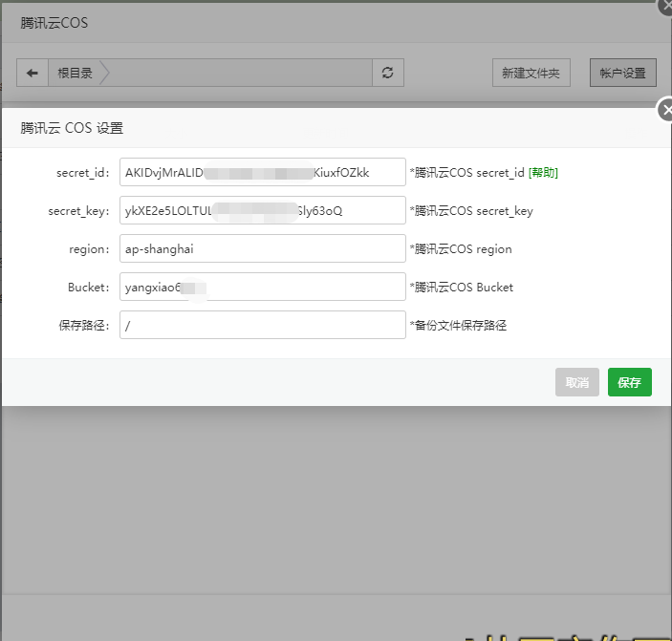Edit the 保存路径 save path field

click(x=263, y=325)
